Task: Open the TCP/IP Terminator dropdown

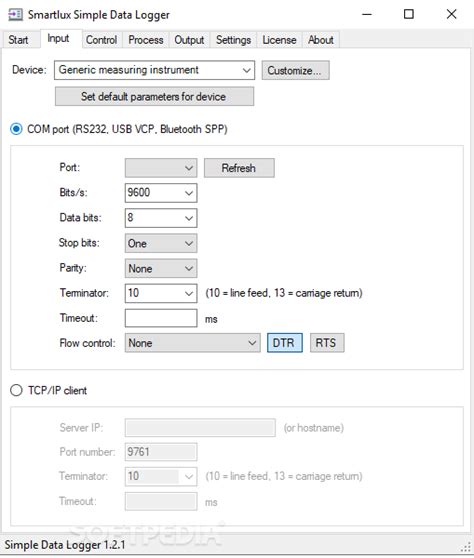Action: click(x=161, y=476)
